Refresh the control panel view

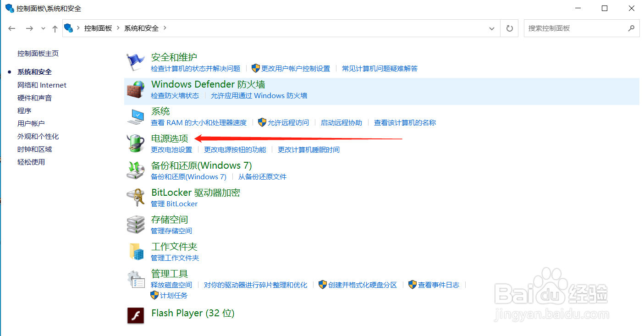tap(509, 28)
